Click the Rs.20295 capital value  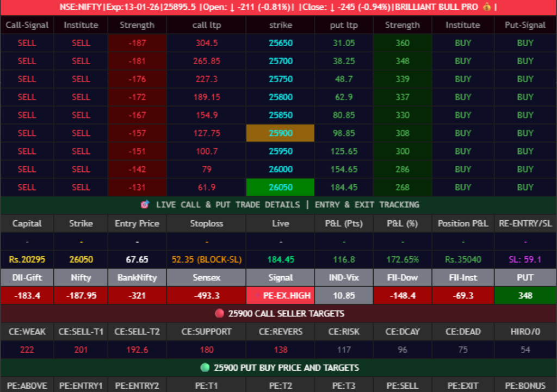(x=27, y=260)
